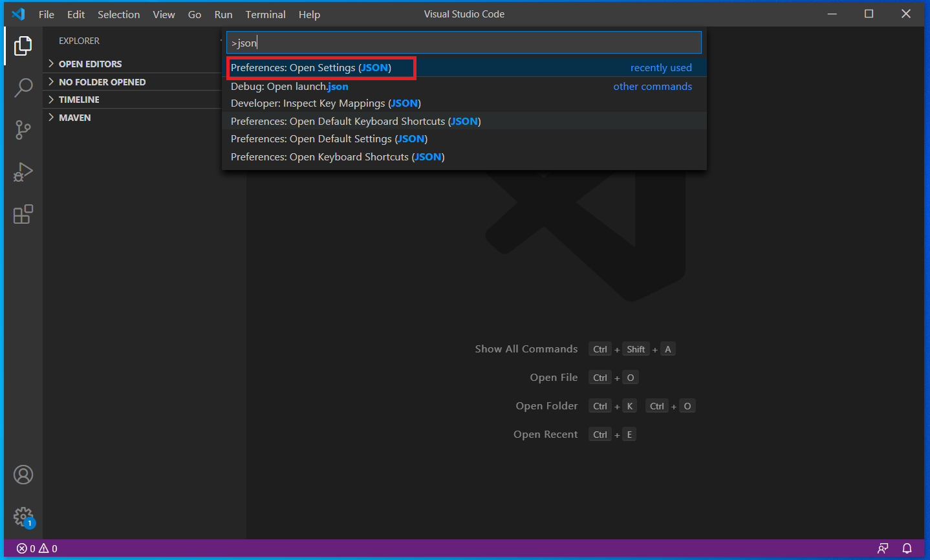The image size is (930, 560).
Task: Expand the MAVEN section
Action: point(73,117)
